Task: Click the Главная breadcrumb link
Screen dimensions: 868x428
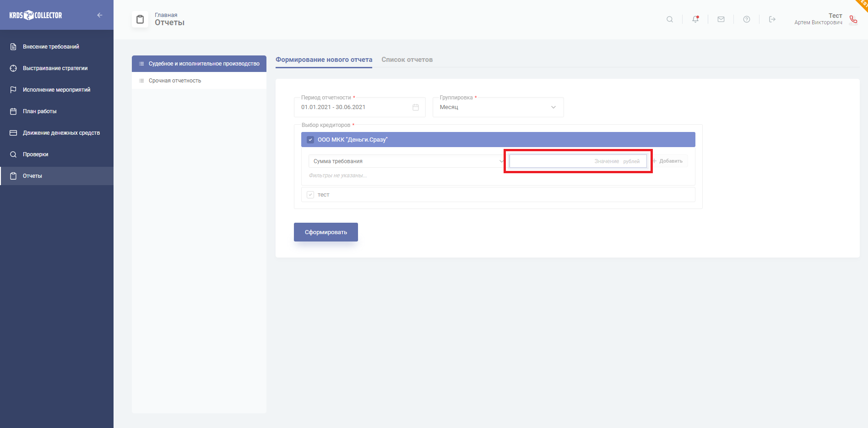Action: [x=166, y=15]
